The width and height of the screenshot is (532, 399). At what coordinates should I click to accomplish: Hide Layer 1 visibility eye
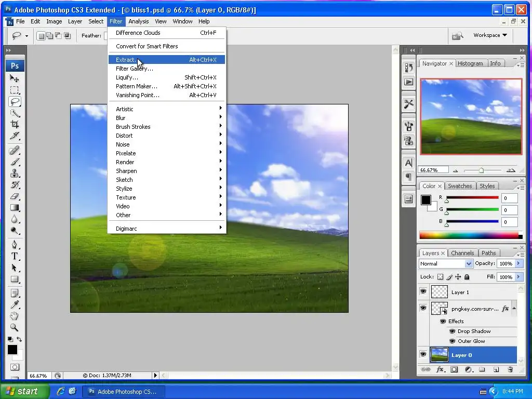(x=423, y=292)
